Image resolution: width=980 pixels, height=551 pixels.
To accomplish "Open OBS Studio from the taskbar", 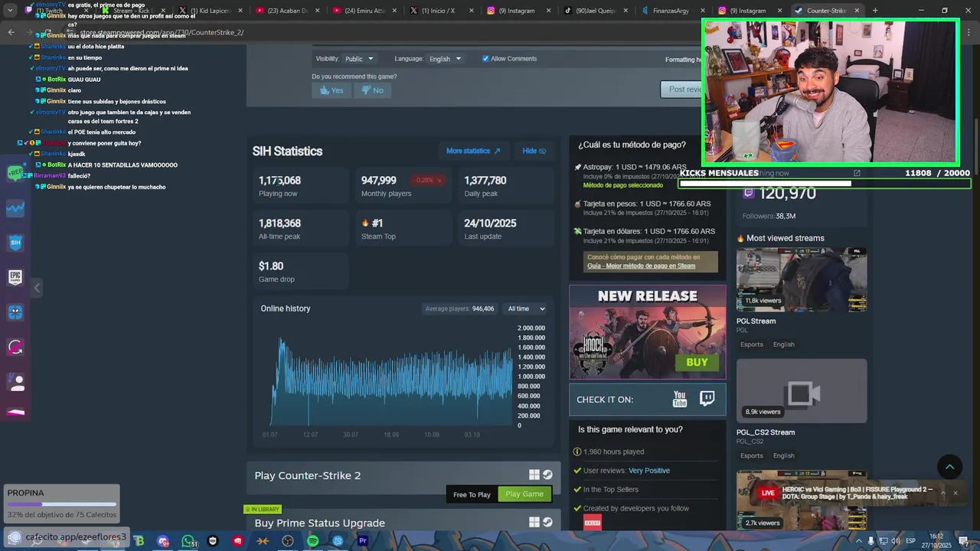I will coord(288,541).
